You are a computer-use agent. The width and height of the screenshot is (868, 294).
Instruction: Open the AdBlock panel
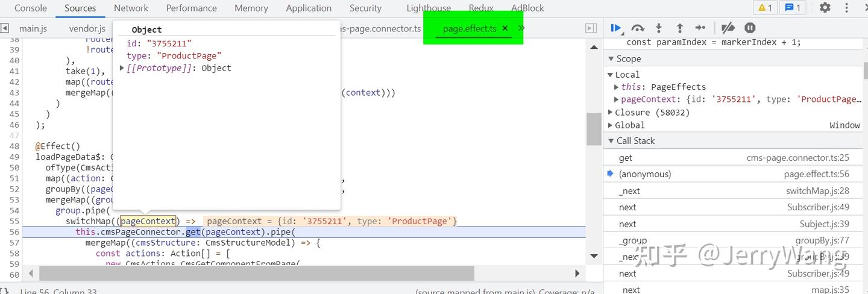(527, 8)
